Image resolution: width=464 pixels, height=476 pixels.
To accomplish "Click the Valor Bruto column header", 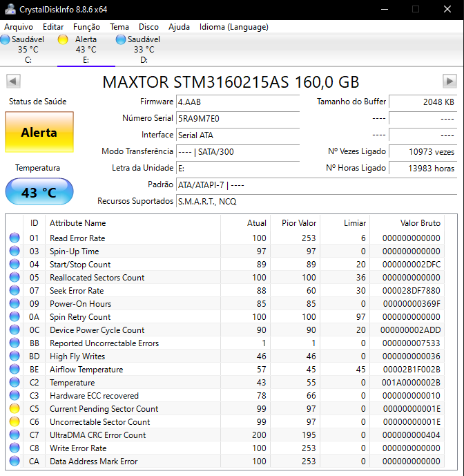I will coord(407,223).
